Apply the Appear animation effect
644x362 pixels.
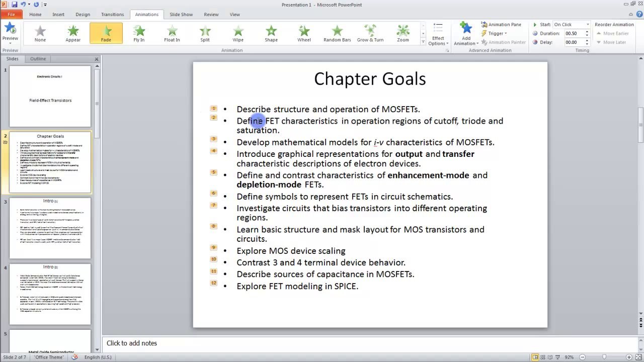(x=73, y=33)
